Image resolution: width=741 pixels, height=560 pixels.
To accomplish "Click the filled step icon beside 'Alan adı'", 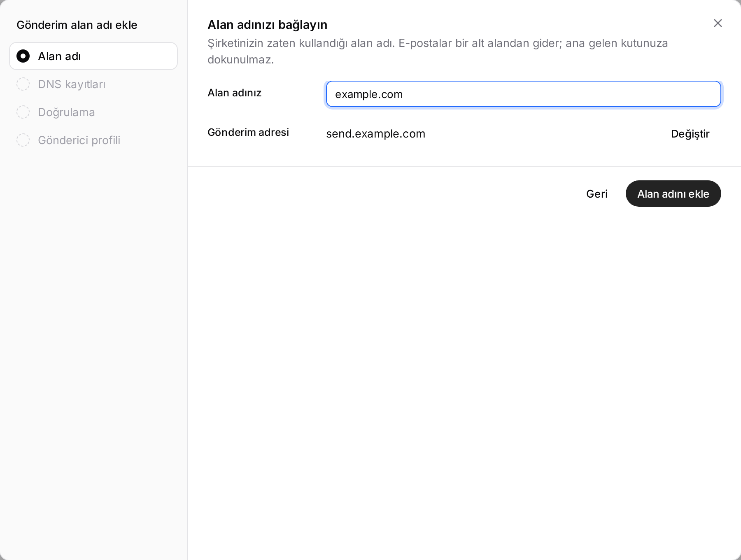I will point(23,56).
